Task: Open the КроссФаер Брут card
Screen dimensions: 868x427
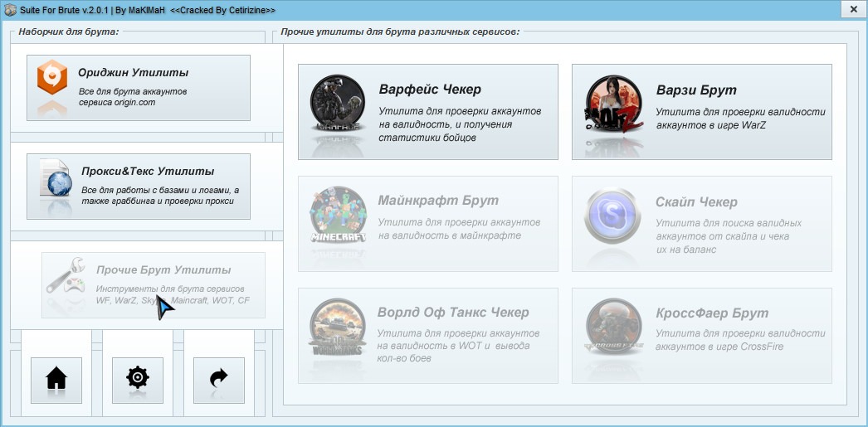Action: 701,336
